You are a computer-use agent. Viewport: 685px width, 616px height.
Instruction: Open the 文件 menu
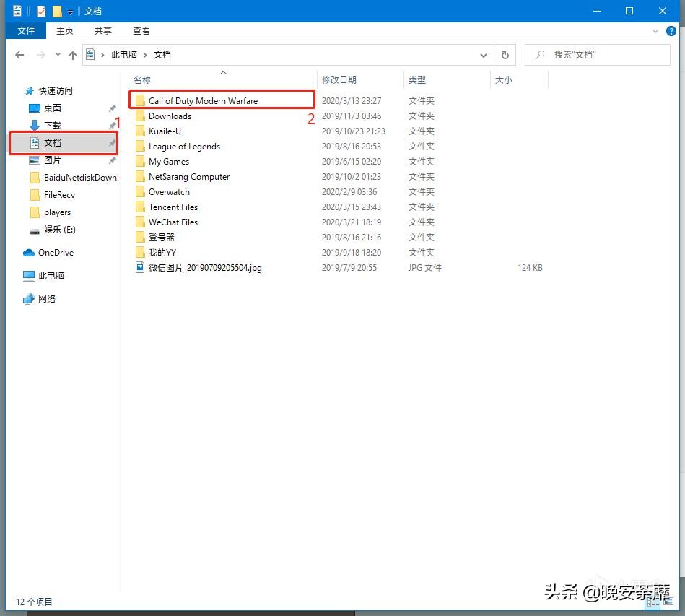point(26,30)
